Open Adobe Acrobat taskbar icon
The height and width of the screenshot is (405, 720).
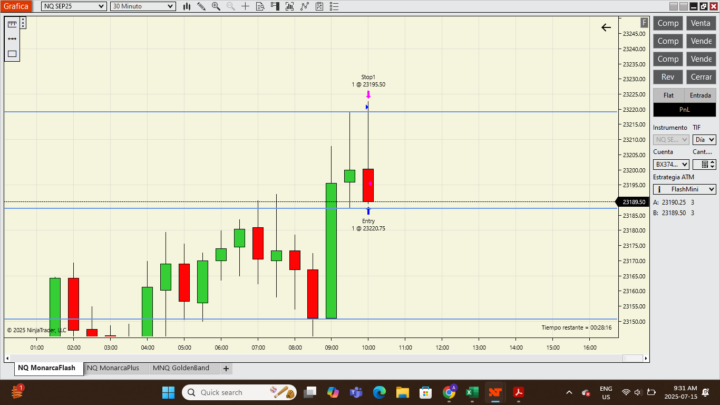pyautogui.click(x=518, y=393)
